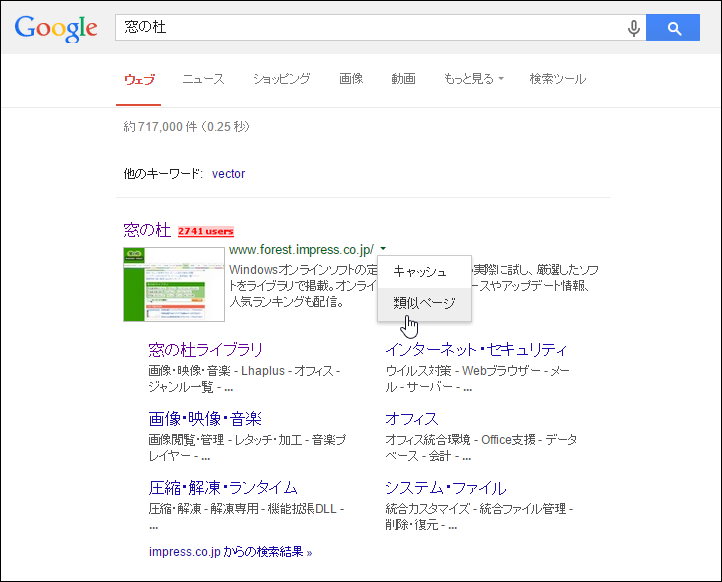Open the 窓の杜 result title
Screen dimensions: 722x582
[x=147, y=230]
